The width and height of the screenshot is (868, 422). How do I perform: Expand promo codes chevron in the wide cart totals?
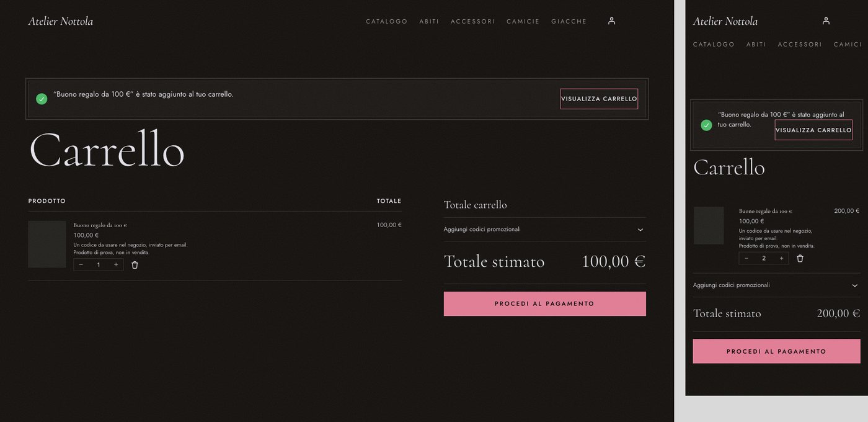(x=640, y=230)
